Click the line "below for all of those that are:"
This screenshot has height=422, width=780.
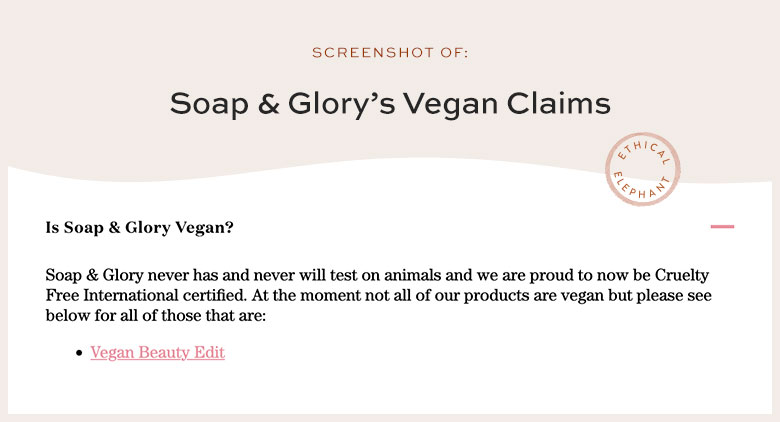pos(156,316)
